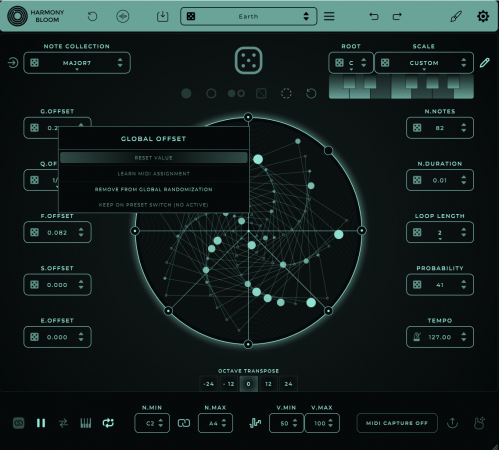Click the large central randomize dice

pyautogui.click(x=248, y=60)
